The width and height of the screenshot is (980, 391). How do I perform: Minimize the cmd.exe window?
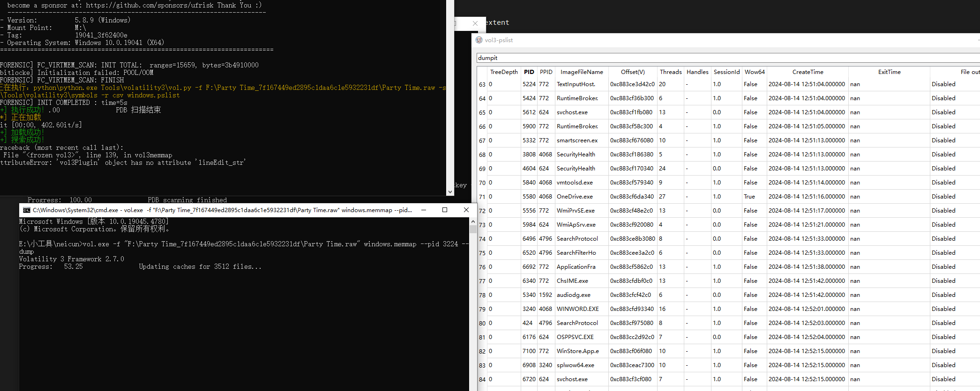point(424,210)
